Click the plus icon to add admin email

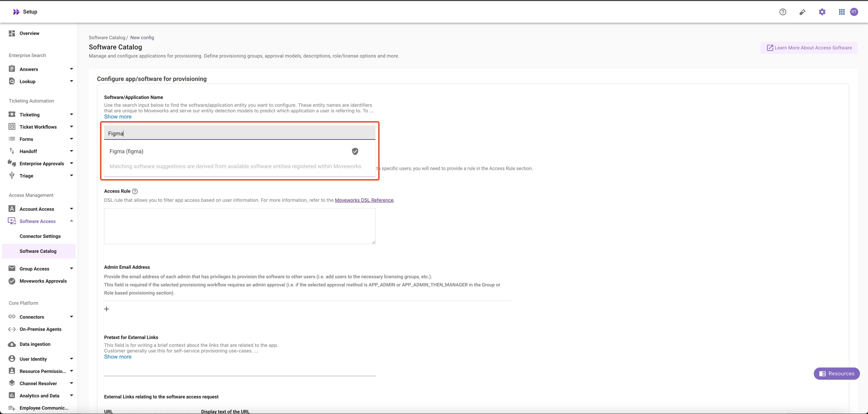[107, 309]
